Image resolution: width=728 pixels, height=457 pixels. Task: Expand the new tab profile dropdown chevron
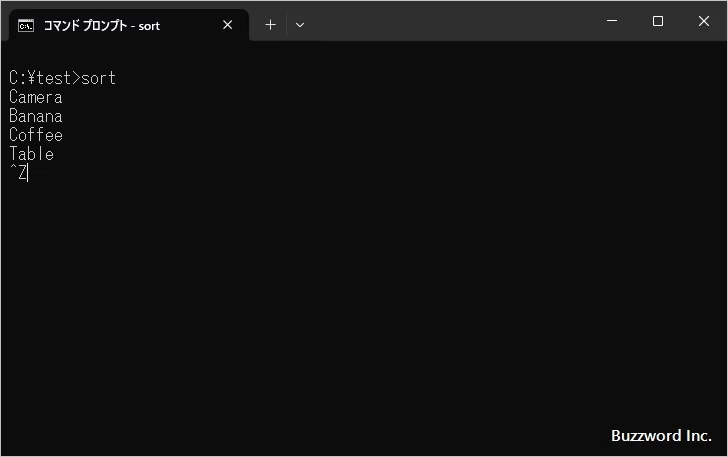pos(300,25)
